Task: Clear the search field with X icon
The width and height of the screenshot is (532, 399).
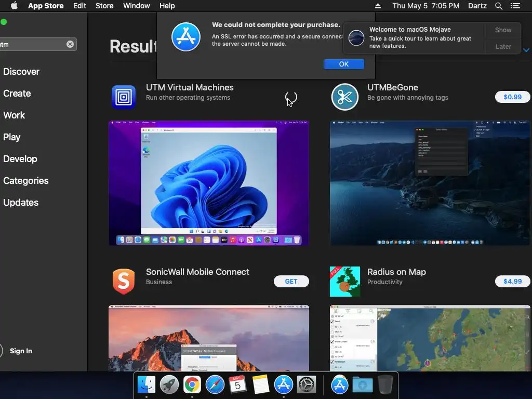Action: pyautogui.click(x=70, y=44)
